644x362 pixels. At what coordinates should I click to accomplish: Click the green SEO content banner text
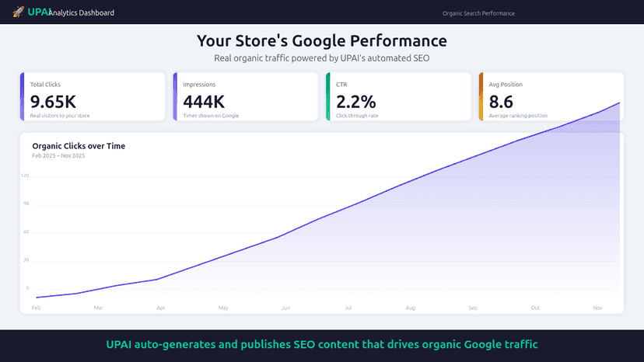(321, 344)
